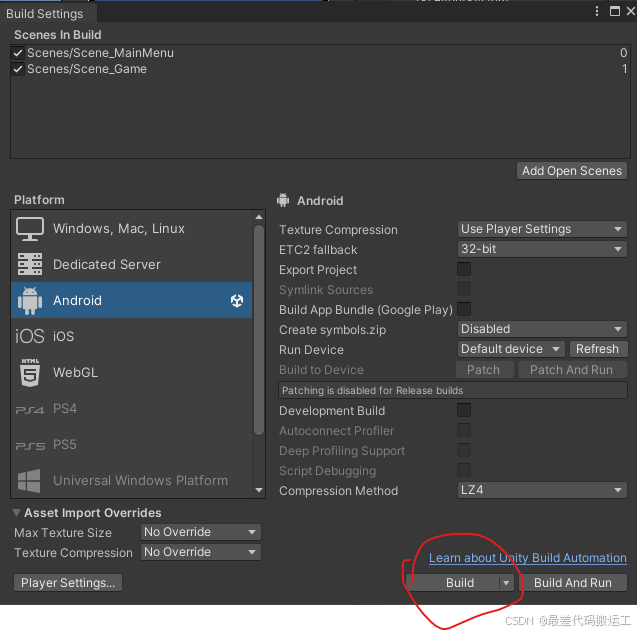The height and width of the screenshot is (632, 637).
Task: Click the platform list scroll down arrow
Action: pos(259,490)
